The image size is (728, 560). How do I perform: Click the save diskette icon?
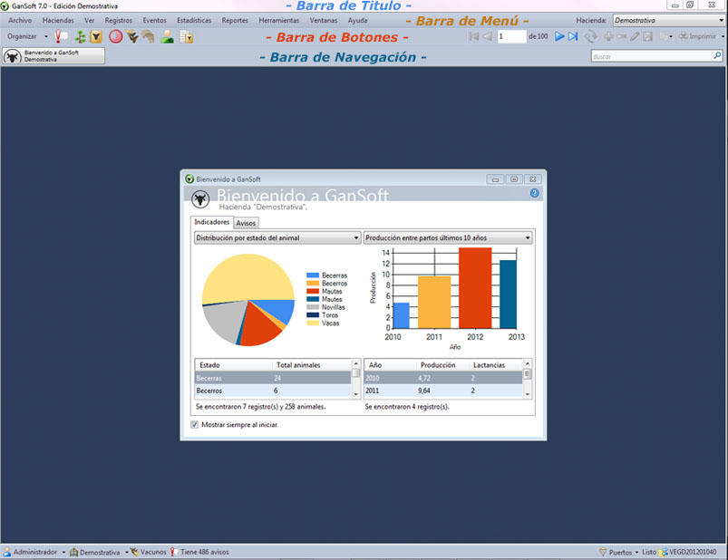pyautogui.click(x=648, y=36)
